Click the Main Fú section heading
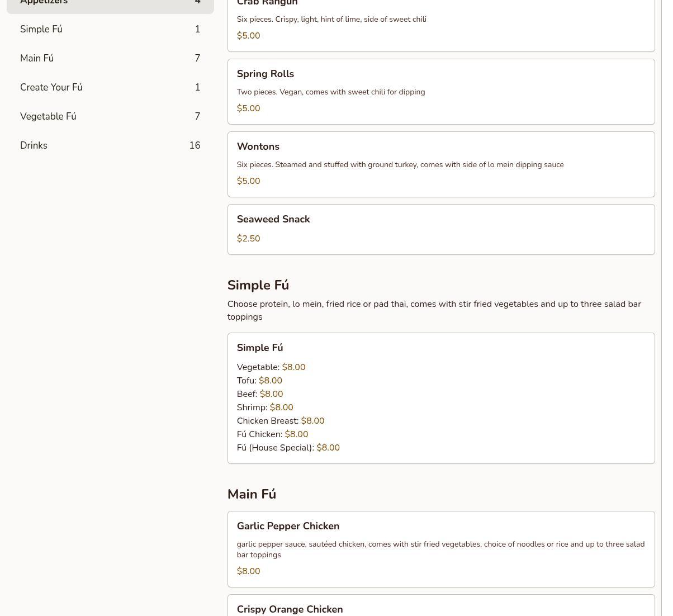The image size is (673, 616). pyautogui.click(x=252, y=494)
